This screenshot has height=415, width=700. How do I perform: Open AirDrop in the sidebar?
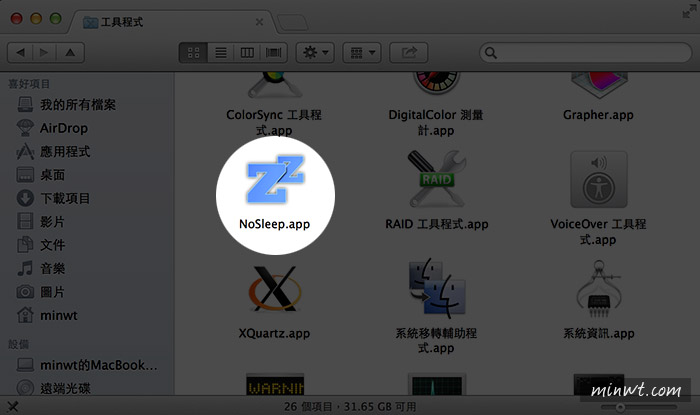(52, 128)
